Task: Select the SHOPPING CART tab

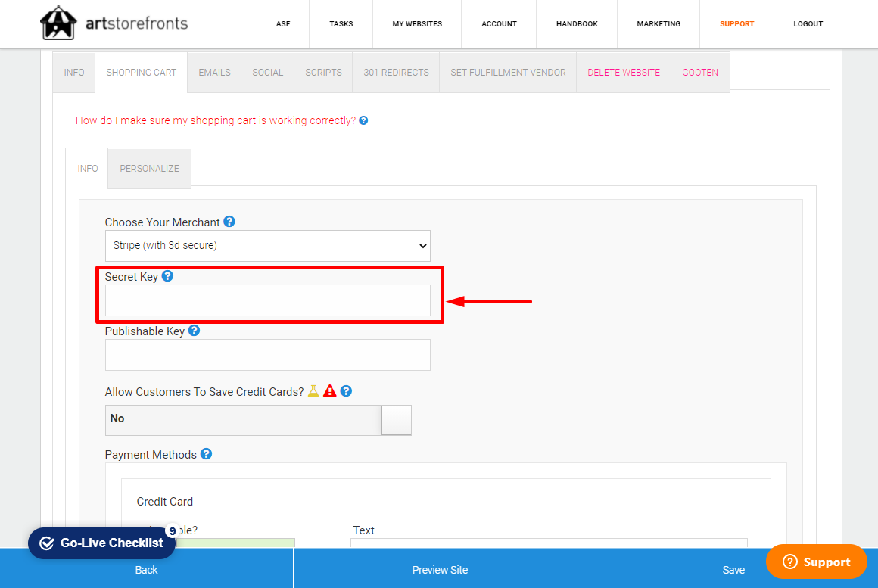Action: point(141,72)
